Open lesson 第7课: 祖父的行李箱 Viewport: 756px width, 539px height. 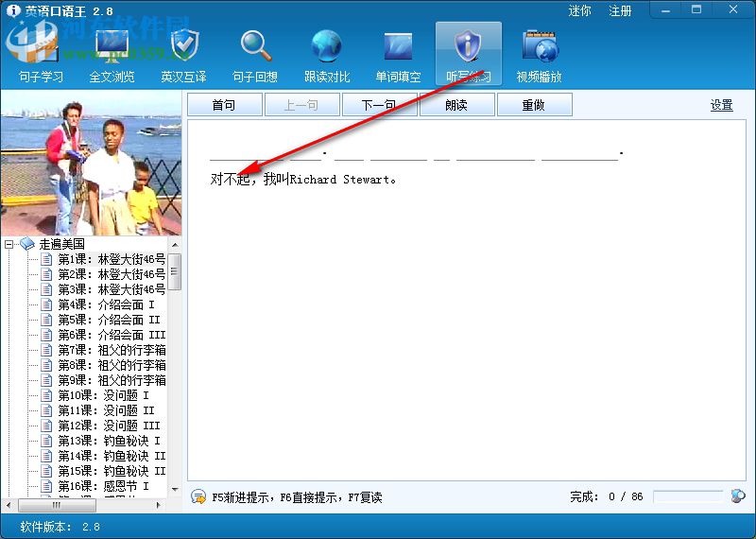pos(112,350)
